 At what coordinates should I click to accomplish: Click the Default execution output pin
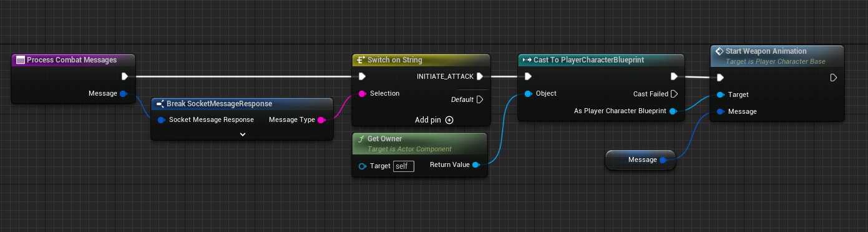[479, 99]
